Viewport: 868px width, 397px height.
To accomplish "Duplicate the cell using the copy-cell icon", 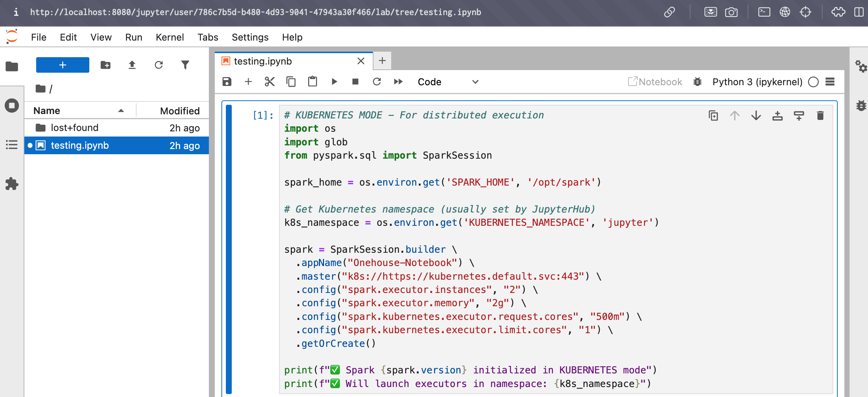I will tap(713, 116).
